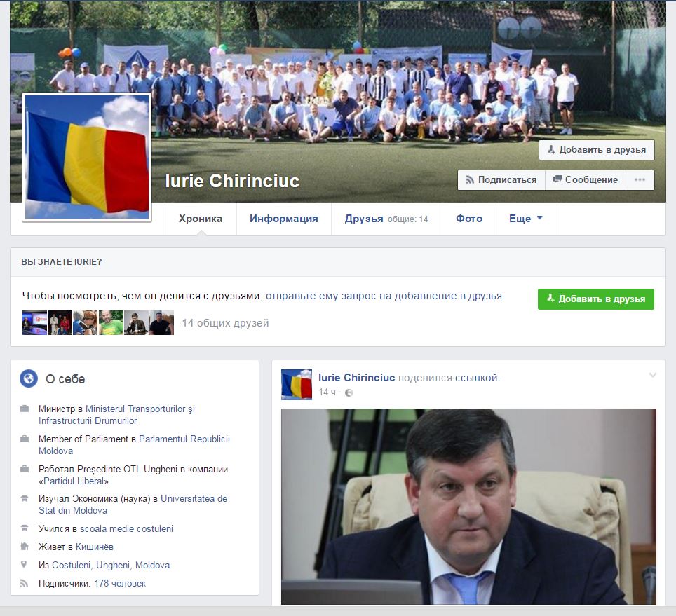The image size is (676, 616).
Task: Click the Romanian flag profile picture
Action: tap(87, 156)
